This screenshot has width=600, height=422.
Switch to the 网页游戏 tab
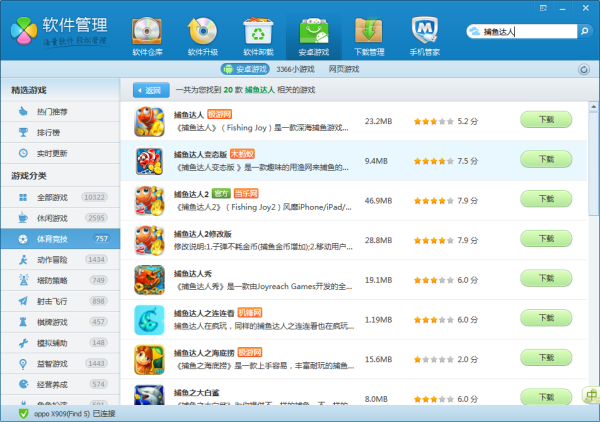tap(344, 69)
